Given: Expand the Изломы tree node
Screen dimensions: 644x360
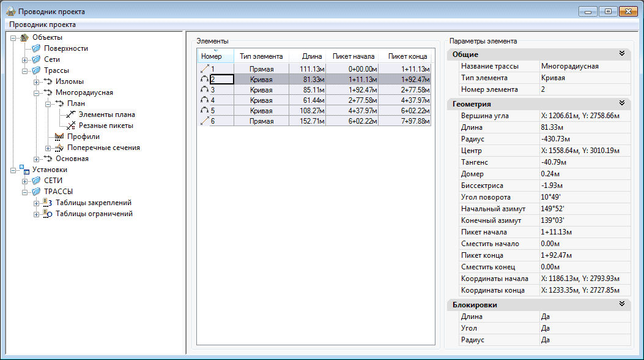Looking at the screenshot, I should point(37,81).
